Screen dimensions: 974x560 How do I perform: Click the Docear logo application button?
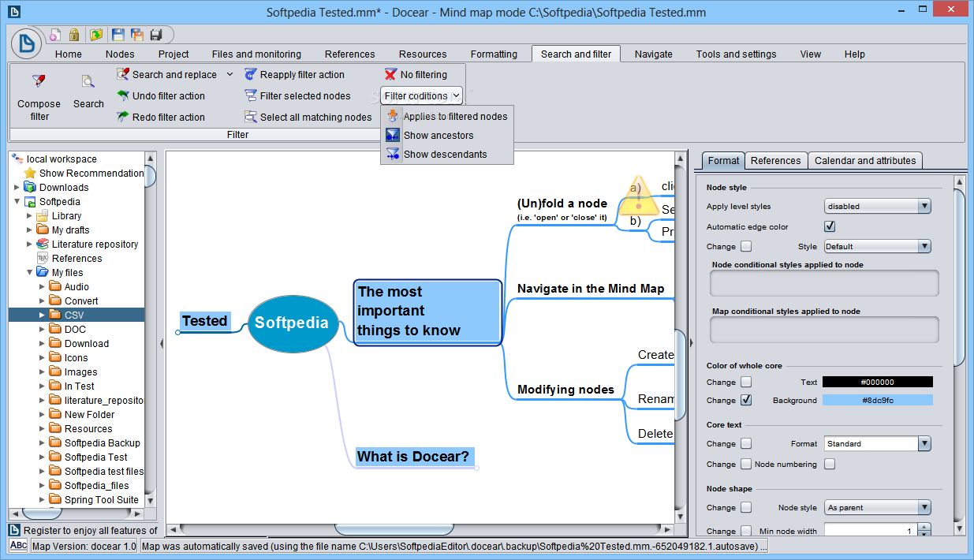(28, 44)
